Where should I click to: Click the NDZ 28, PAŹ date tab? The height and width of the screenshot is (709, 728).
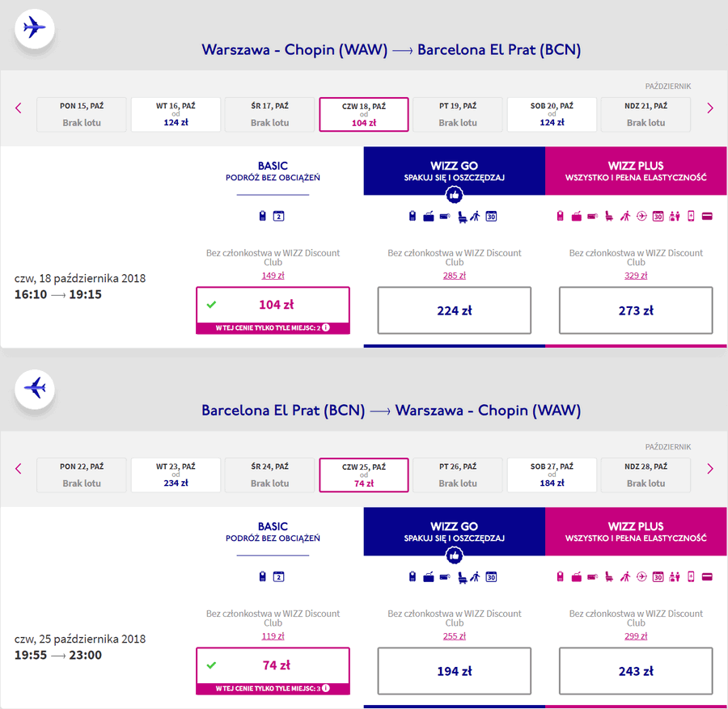tap(645, 475)
